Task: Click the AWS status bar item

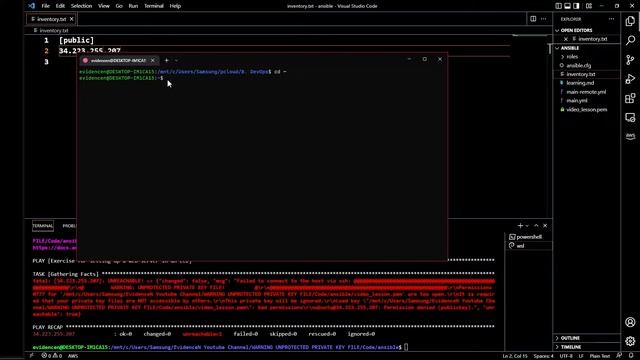Action: tap(73, 356)
